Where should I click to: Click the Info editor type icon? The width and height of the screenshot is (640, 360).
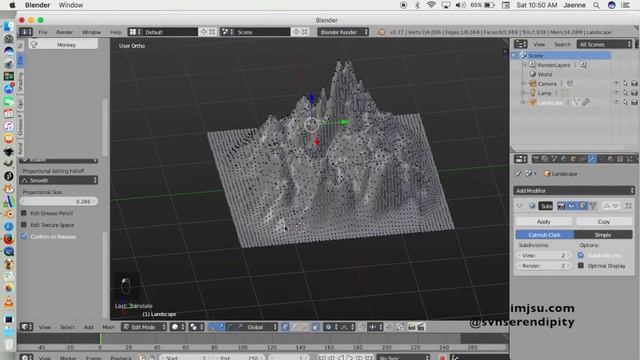click(x=26, y=32)
